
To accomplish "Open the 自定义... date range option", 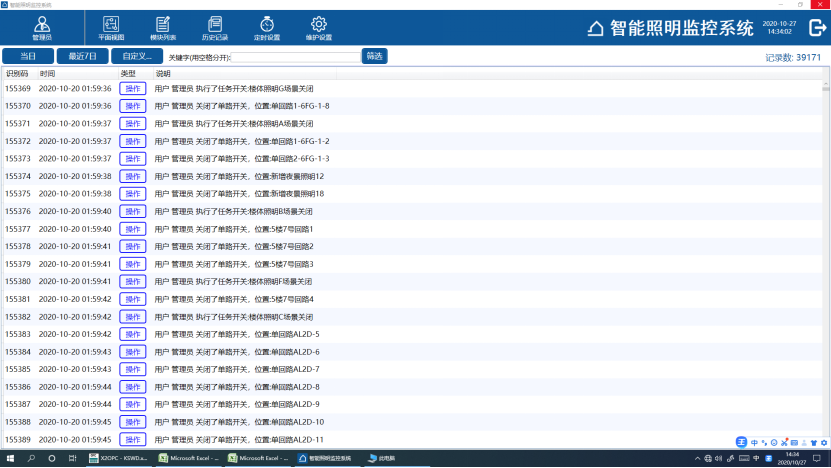I will click(137, 56).
